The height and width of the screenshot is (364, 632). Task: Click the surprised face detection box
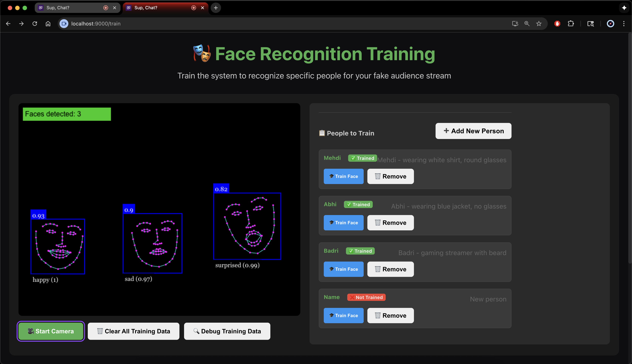pyautogui.click(x=247, y=226)
